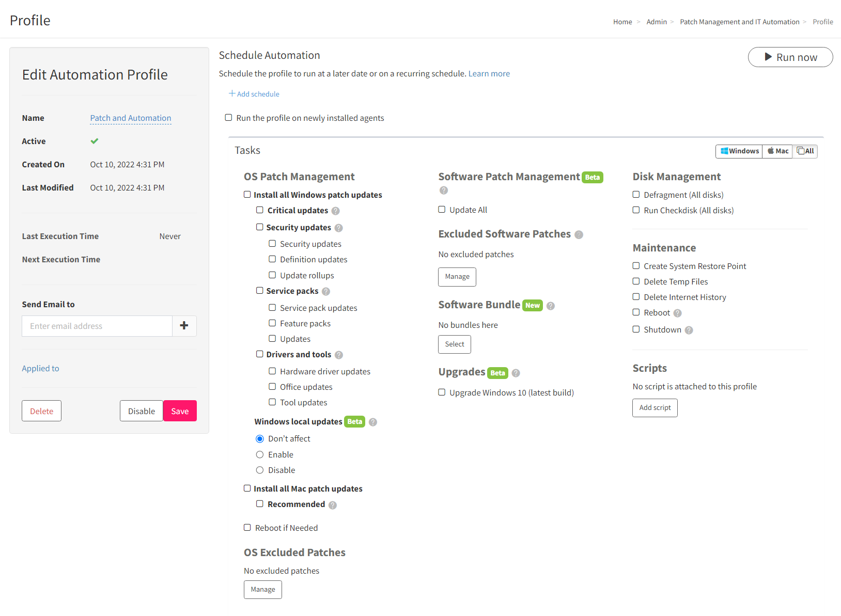Click the plus icon to add email

[x=184, y=326]
